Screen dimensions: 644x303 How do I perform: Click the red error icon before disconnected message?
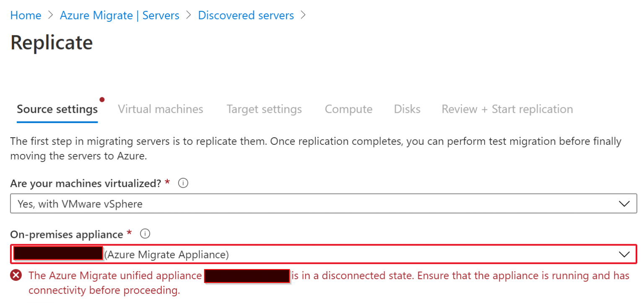click(16, 276)
